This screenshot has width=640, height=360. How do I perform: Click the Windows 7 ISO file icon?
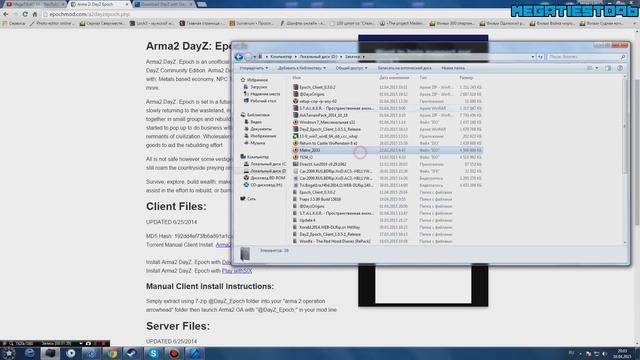pos(296,122)
